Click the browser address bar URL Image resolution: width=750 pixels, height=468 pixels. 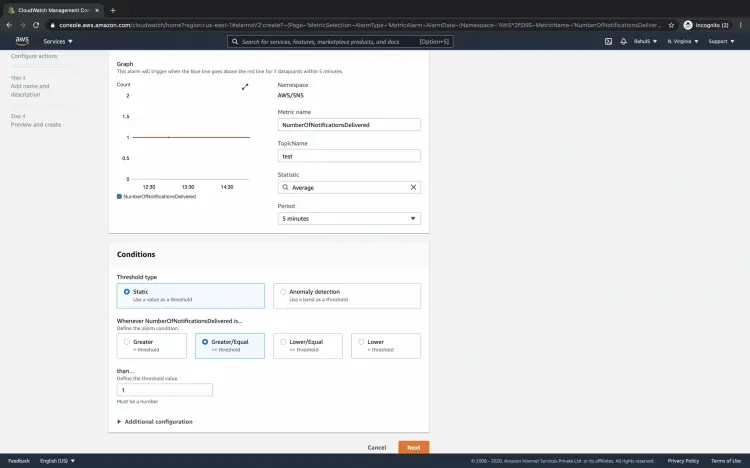359,25
